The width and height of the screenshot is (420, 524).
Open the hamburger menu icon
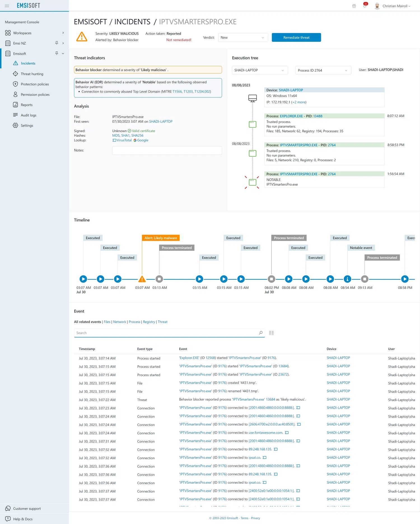click(x=7, y=6)
